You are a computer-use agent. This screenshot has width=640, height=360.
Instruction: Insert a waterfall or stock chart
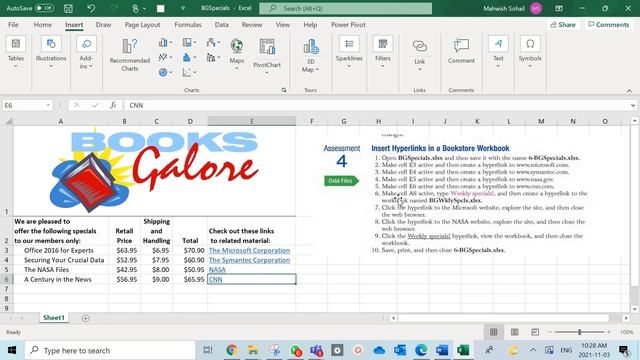tap(213, 42)
